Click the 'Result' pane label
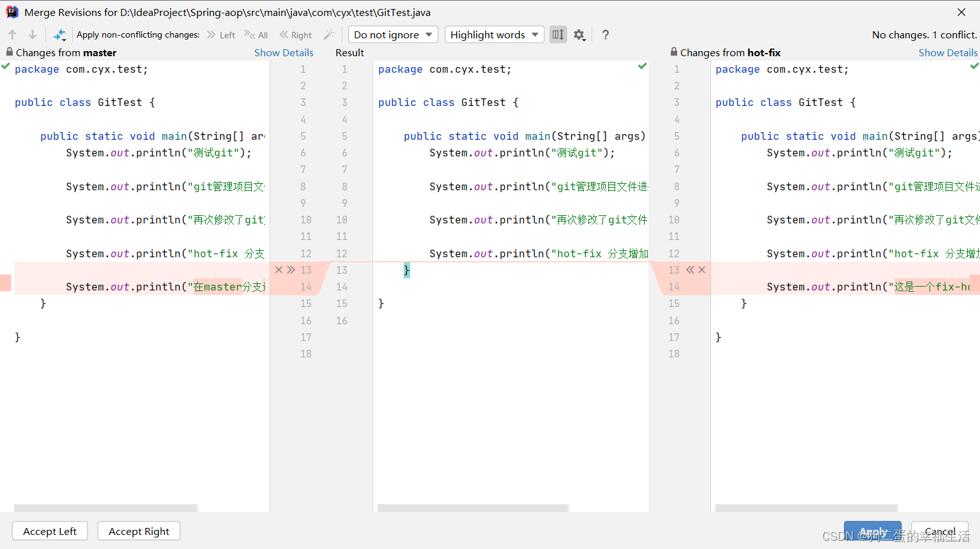The height and width of the screenshot is (549, 980). click(349, 52)
